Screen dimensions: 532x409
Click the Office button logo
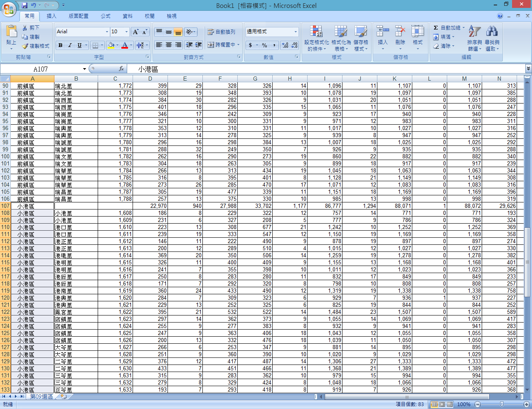point(9,8)
